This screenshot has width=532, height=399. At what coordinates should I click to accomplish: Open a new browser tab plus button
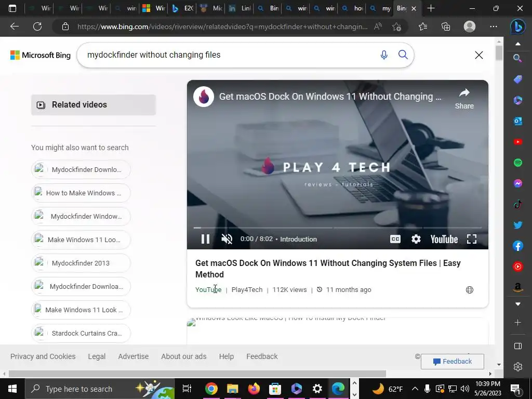click(431, 8)
